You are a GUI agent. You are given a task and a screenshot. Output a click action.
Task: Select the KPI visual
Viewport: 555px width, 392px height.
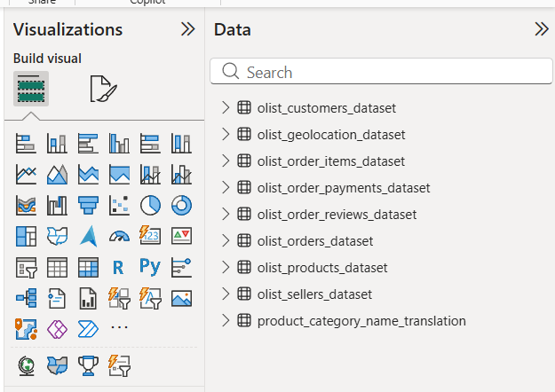(181, 236)
